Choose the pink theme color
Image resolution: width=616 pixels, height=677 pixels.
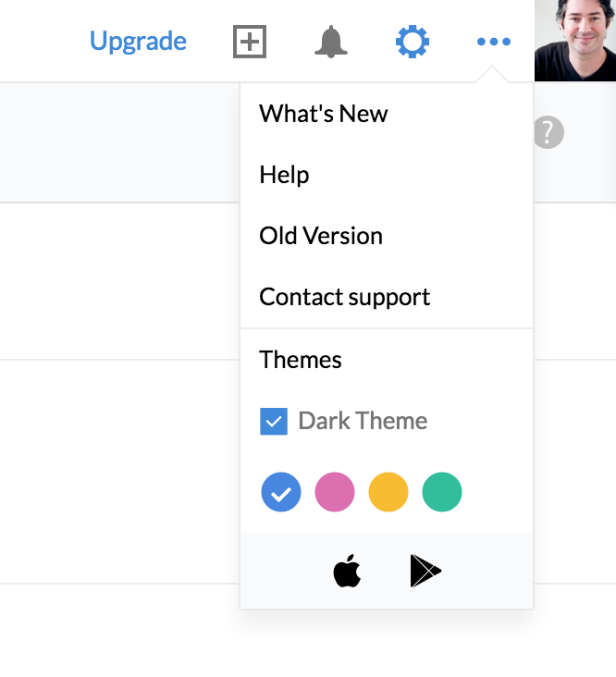[x=335, y=493]
